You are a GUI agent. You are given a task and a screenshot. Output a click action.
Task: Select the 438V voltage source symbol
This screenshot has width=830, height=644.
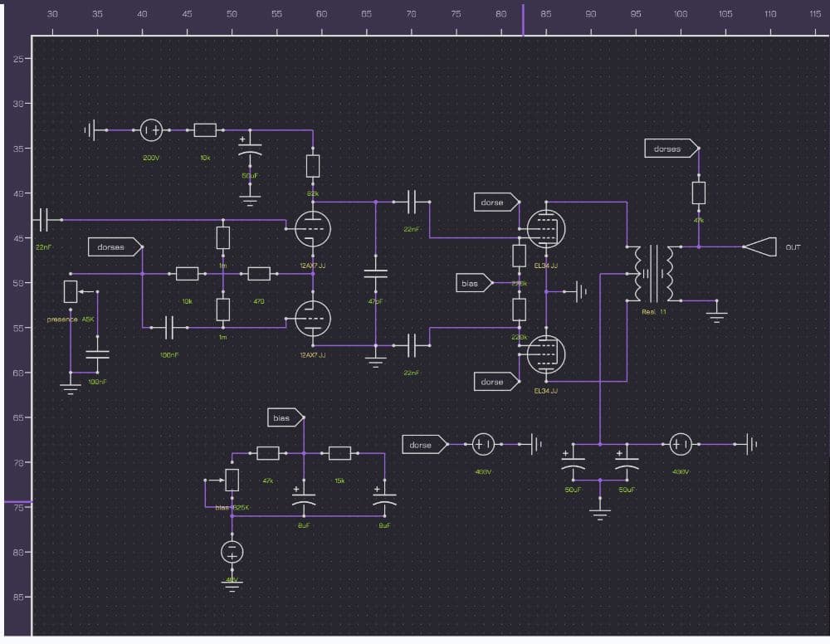[x=681, y=445]
